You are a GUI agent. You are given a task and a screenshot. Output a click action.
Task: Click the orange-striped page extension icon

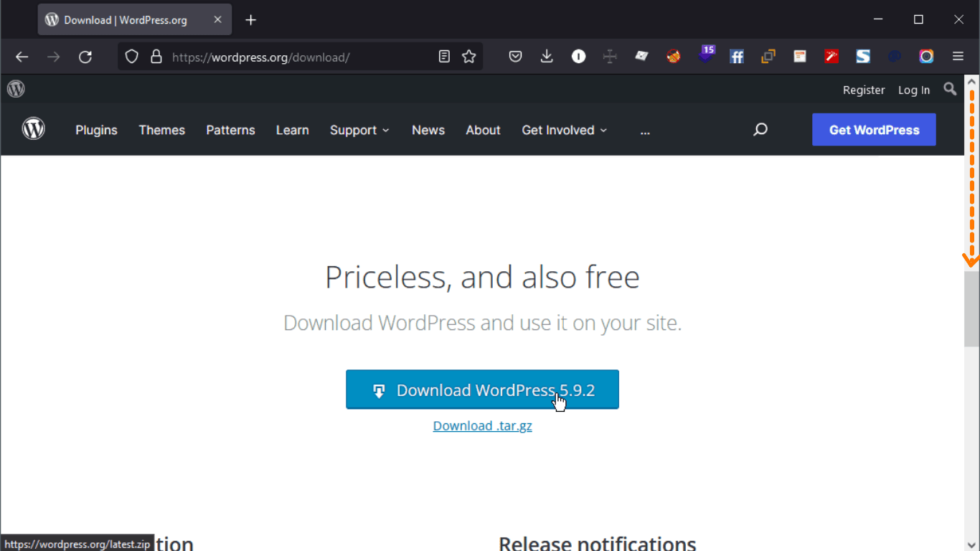[800, 57]
